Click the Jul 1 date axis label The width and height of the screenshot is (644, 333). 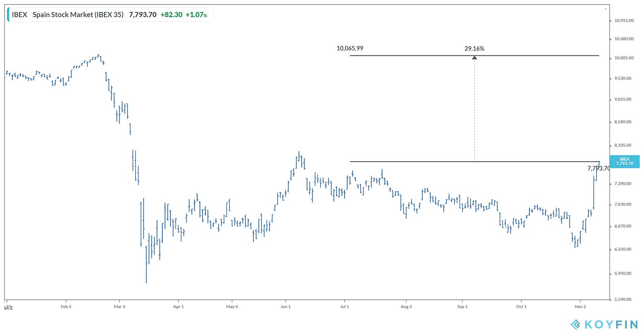[344, 306]
